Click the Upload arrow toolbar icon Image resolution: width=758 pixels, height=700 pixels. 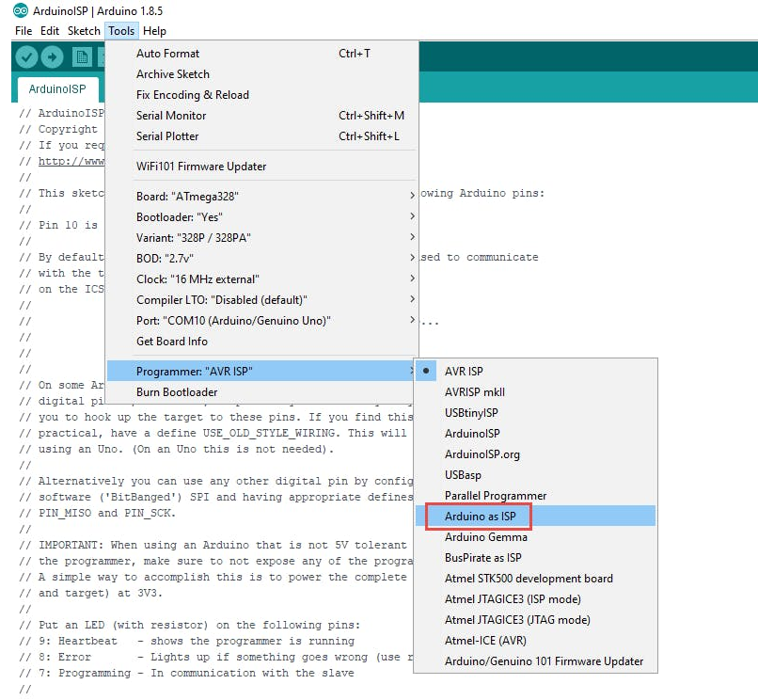pos(52,57)
